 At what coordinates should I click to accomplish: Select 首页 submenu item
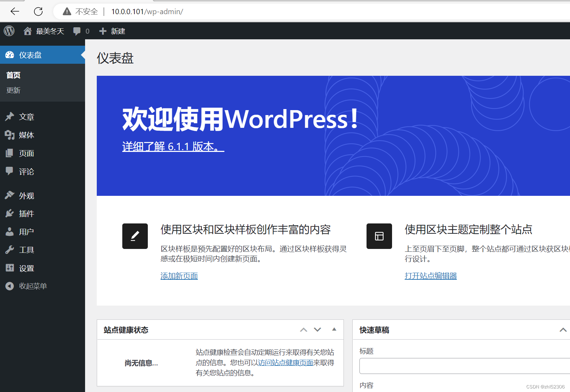[x=13, y=75]
